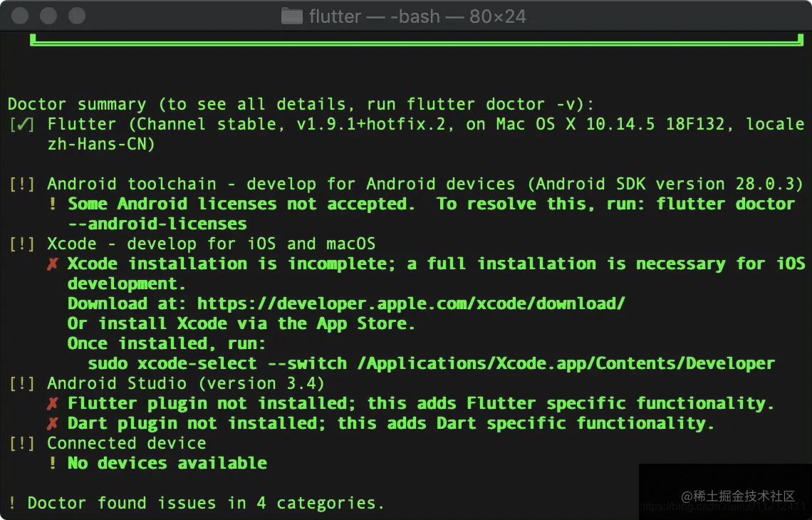The height and width of the screenshot is (520, 812).
Task: Click the yellow ! before 'Some Android licenses'
Action: [52, 204]
